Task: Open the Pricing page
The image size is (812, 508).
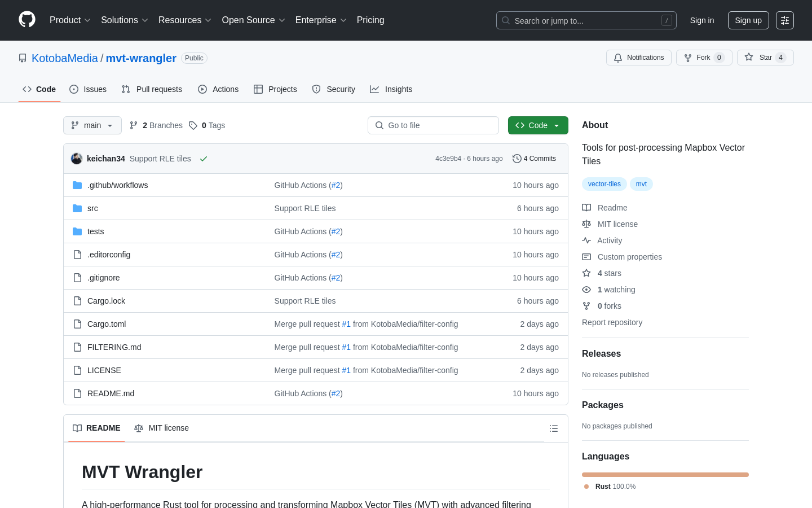Action: click(370, 20)
